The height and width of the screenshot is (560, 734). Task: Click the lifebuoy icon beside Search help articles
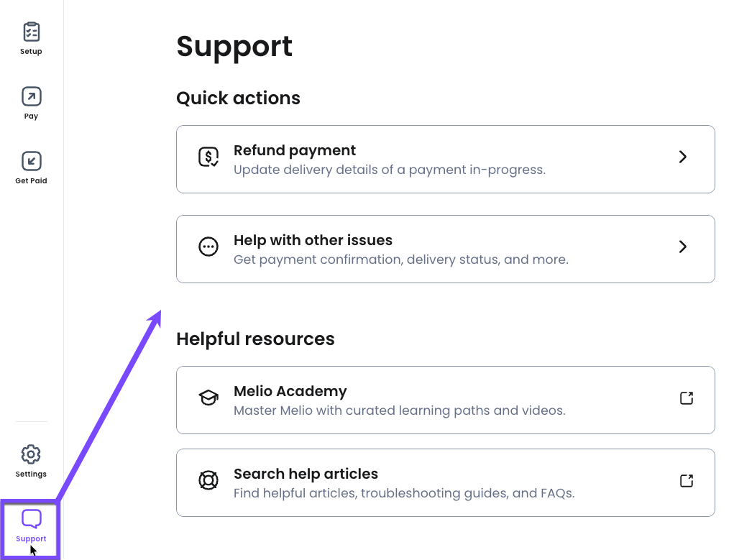click(208, 480)
